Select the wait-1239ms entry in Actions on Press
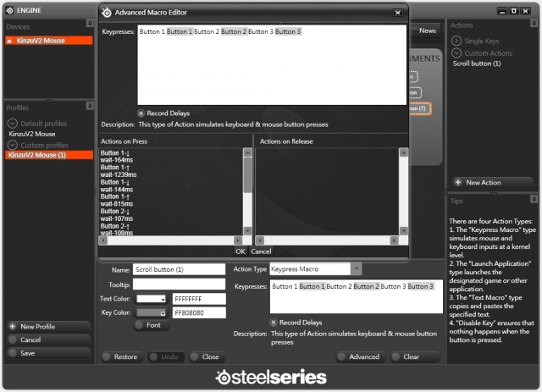Image resolution: width=542 pixels, height=392 pixels. 119,174
